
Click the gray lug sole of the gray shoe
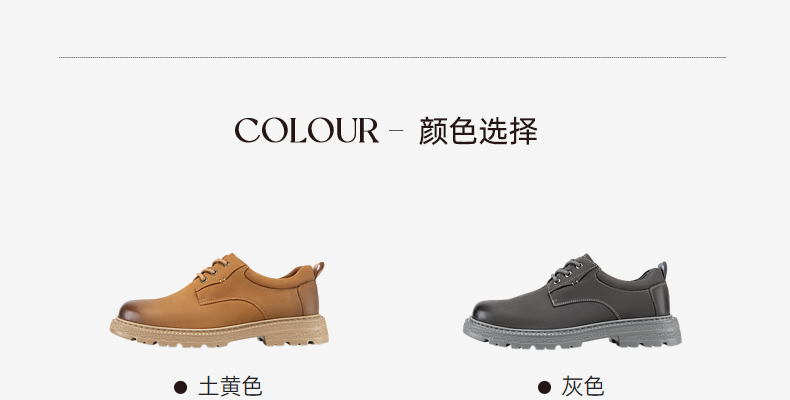572,332
